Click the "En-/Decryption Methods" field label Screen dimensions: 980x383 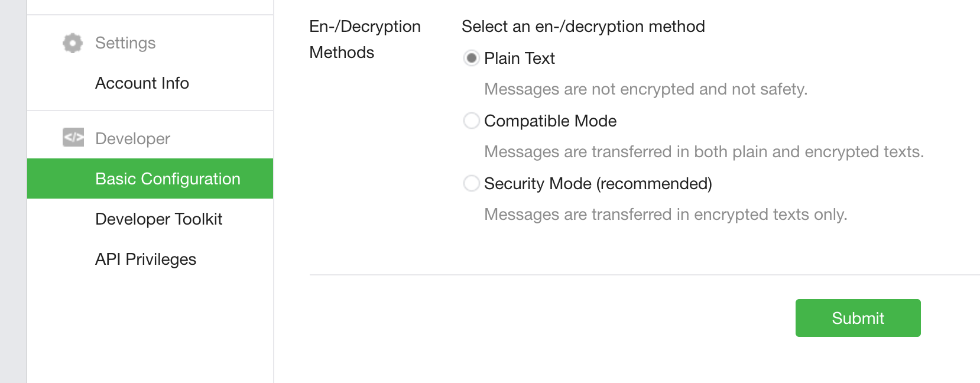pos(365,39)
